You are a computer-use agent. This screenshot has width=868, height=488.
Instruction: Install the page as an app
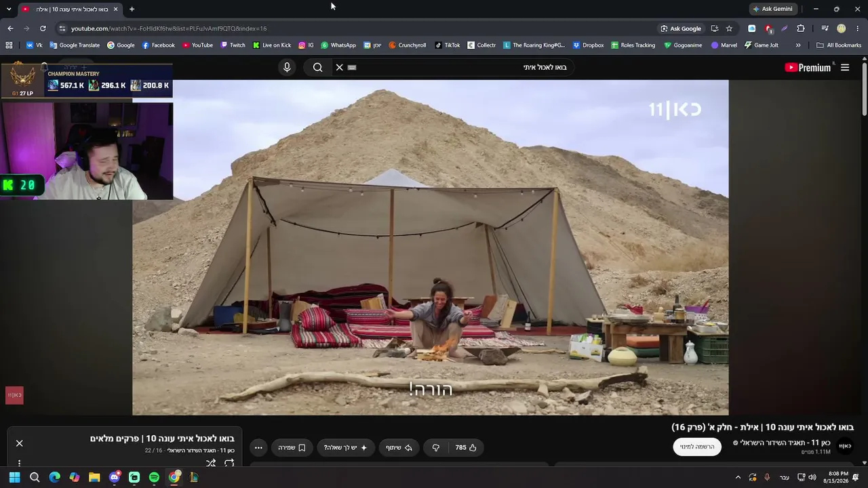point(714,28)
